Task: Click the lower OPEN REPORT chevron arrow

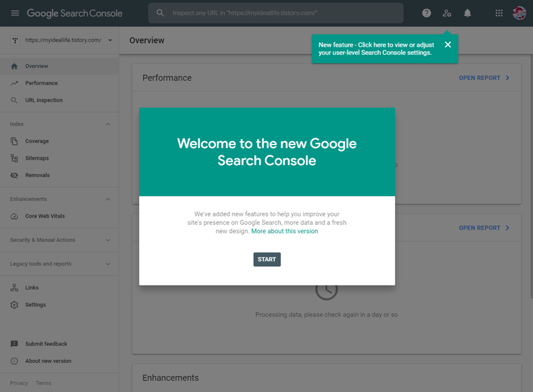Action: coord(508,228)
